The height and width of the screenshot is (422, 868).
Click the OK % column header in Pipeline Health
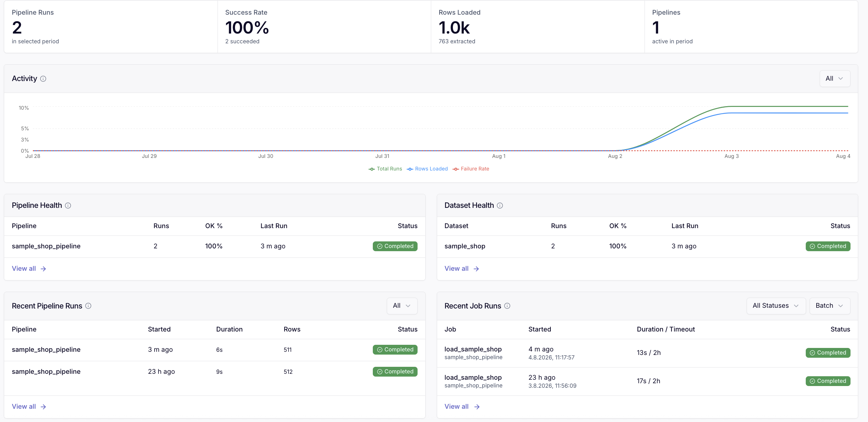214,226
